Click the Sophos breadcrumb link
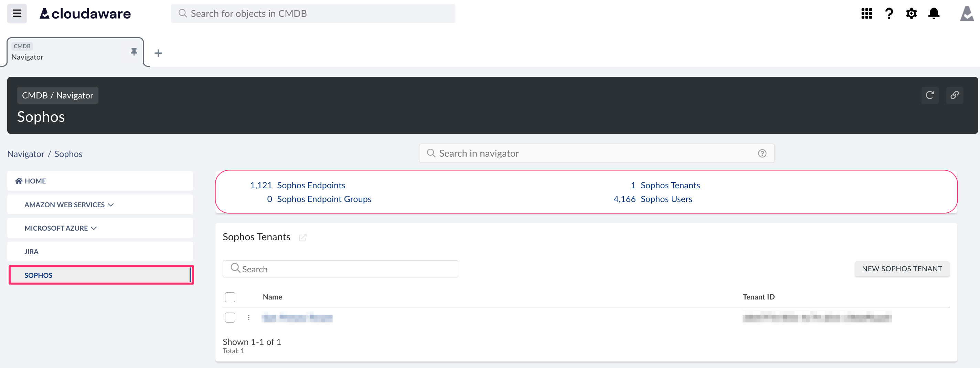Image resolution: width=980 pixels, height=368 pixels. [x=68, y=154]
